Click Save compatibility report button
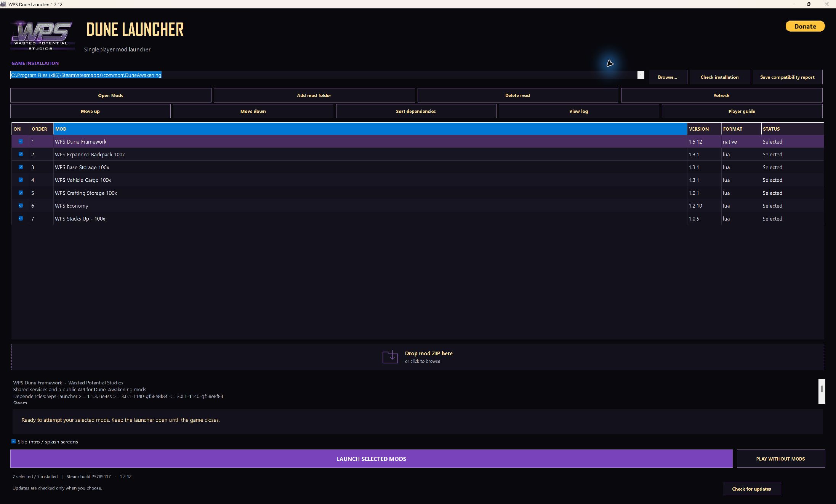 (787, 77)
